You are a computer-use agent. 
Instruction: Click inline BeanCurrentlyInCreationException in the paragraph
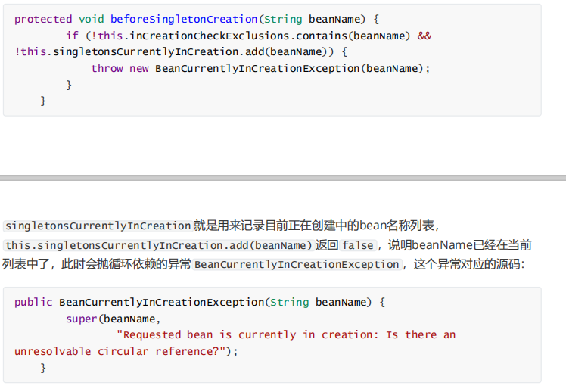click(x=297, y=265)
